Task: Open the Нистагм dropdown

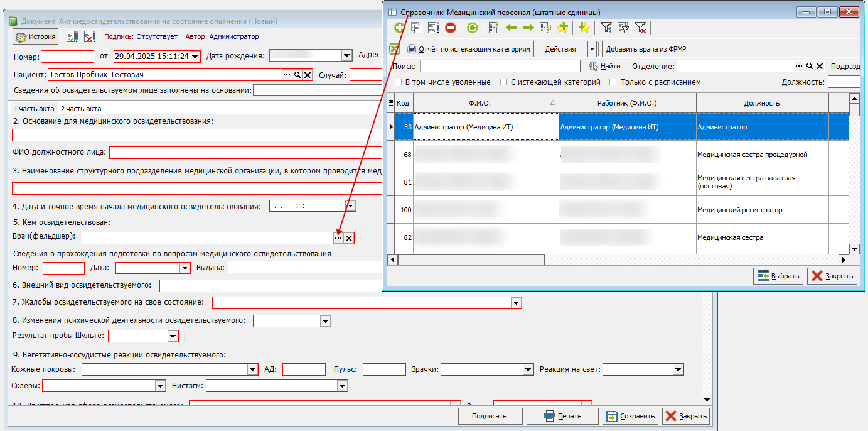Action: point(342,386)
